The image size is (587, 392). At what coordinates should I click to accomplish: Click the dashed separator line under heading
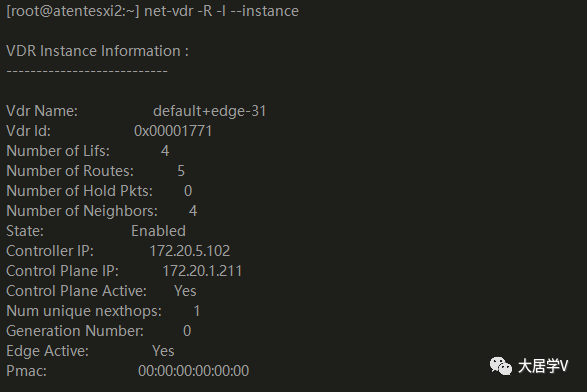pos(87,71)
